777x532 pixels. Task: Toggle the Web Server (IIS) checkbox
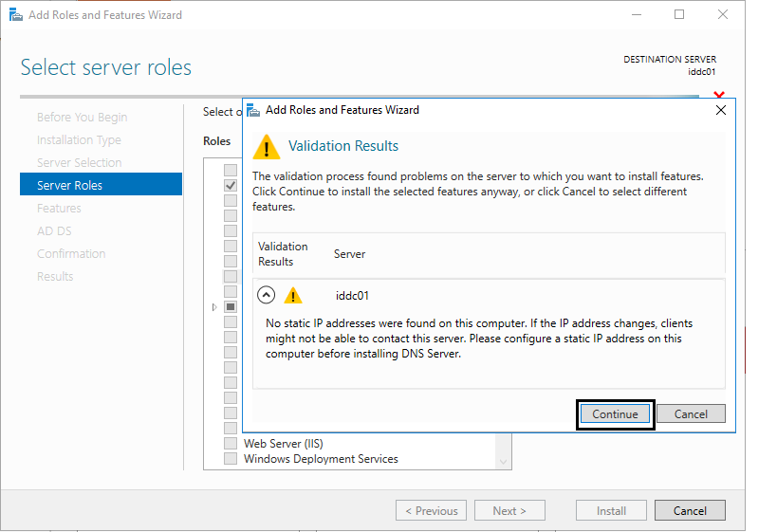tap(231, 443)
